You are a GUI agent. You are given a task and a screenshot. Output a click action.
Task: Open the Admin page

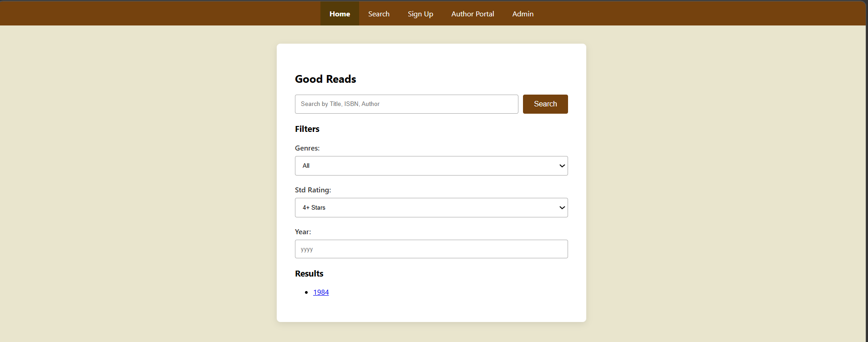(523, 14)
